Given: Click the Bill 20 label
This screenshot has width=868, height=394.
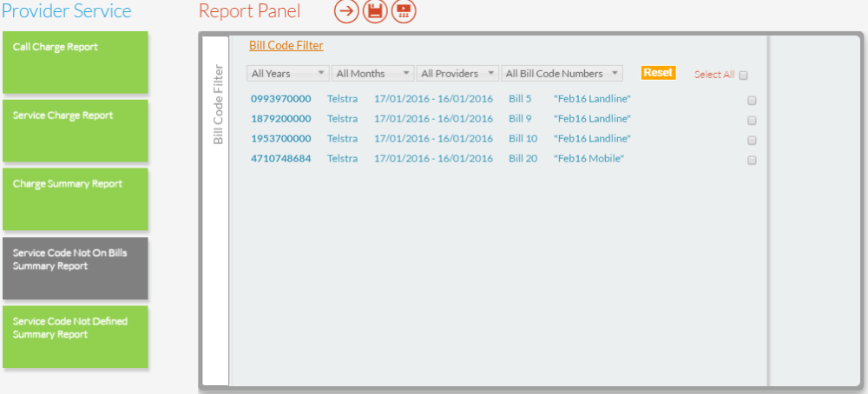Looking at the screenshot, I should click(x=523, y=159).
